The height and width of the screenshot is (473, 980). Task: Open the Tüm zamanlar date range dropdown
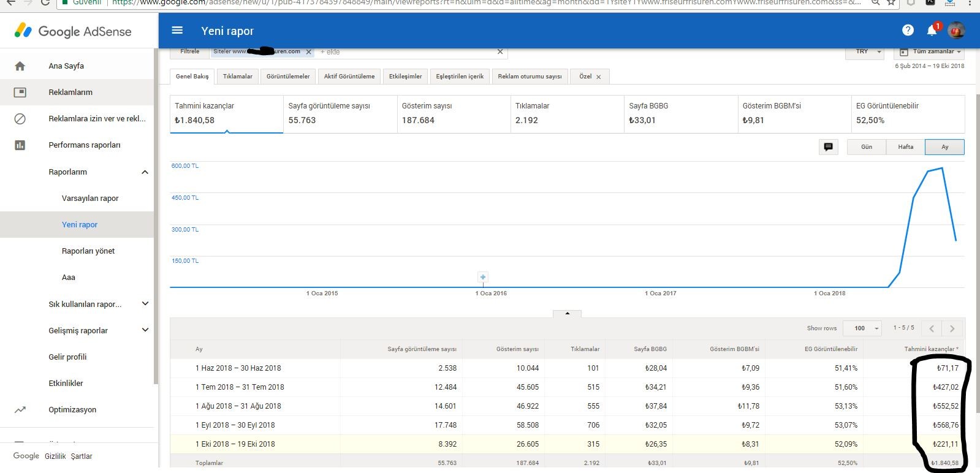pyautogui.click(x=930, y=51)
